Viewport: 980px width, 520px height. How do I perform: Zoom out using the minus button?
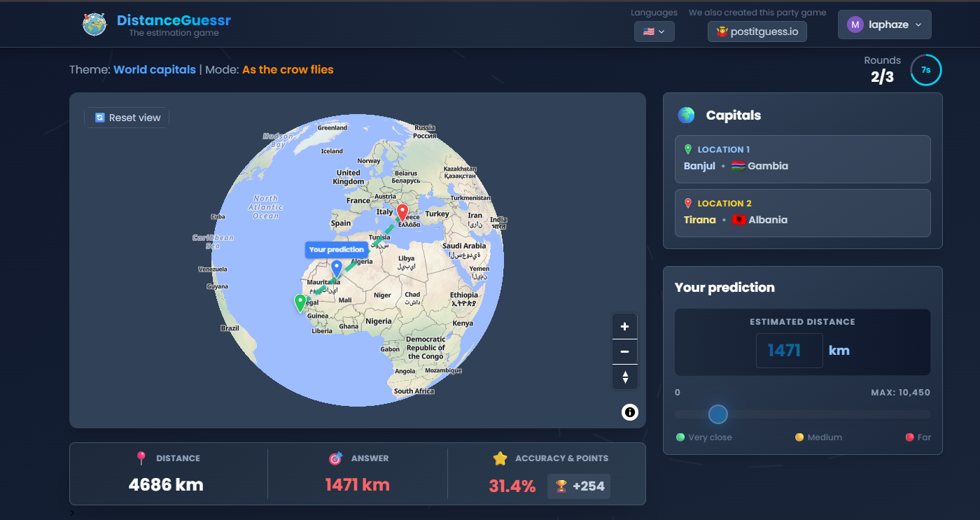[x=624, y=351]
